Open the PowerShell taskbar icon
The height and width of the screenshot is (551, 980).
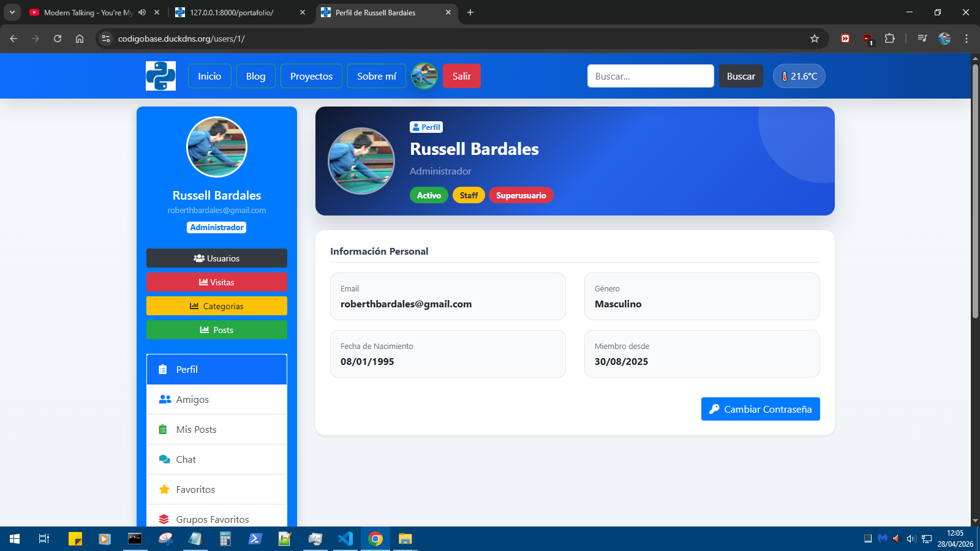click(x=255, y=539)
